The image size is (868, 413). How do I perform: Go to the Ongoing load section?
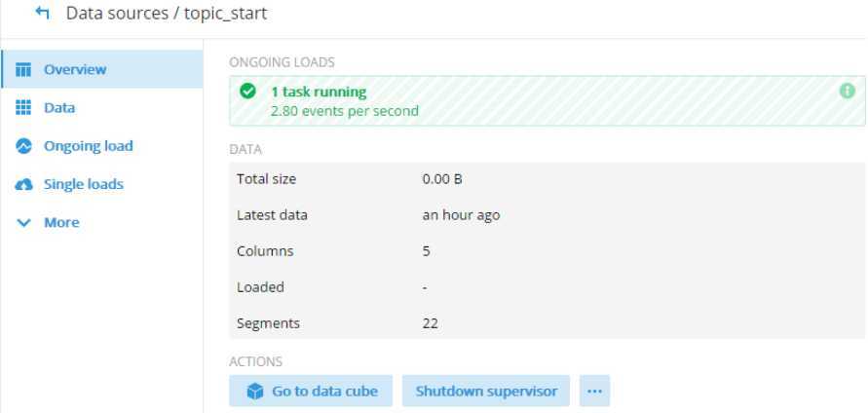(102, 146)
